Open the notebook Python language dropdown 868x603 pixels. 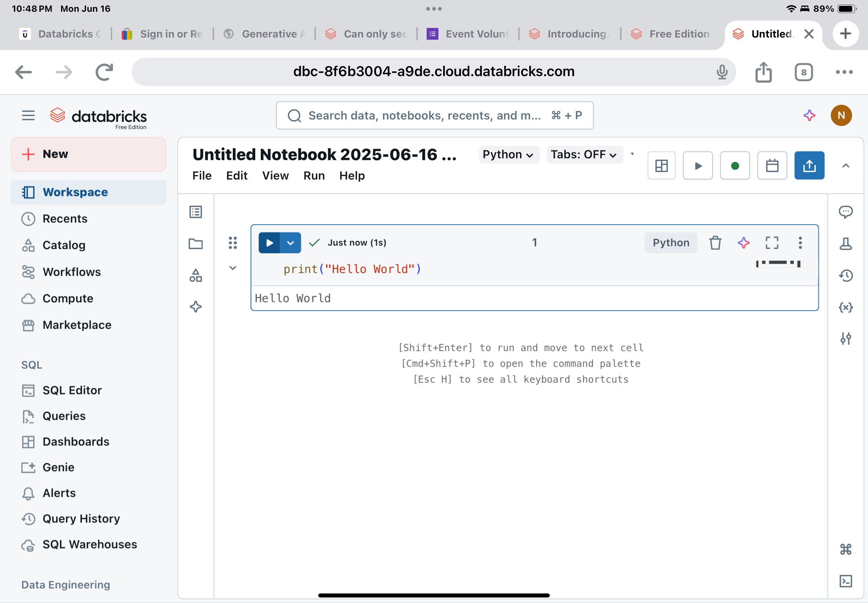pyautogui.click(x=508, y=154)
